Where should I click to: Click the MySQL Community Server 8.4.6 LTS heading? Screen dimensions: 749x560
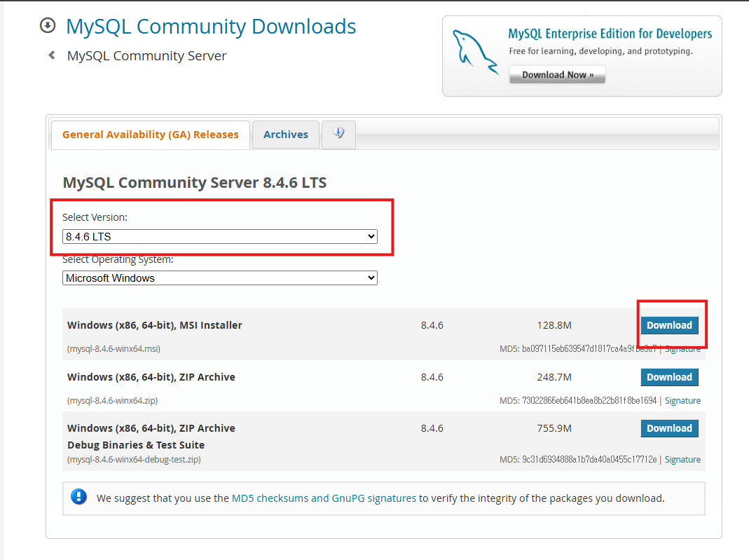(195, 182)
